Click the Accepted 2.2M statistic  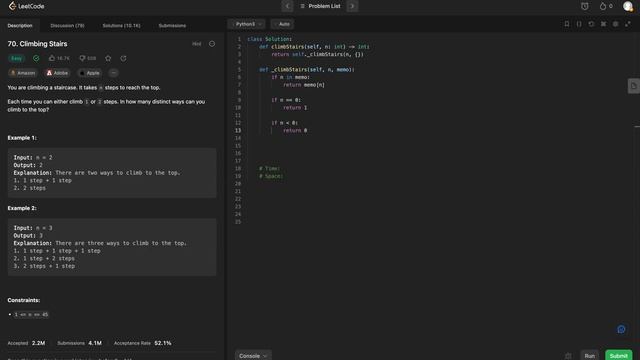27,343
